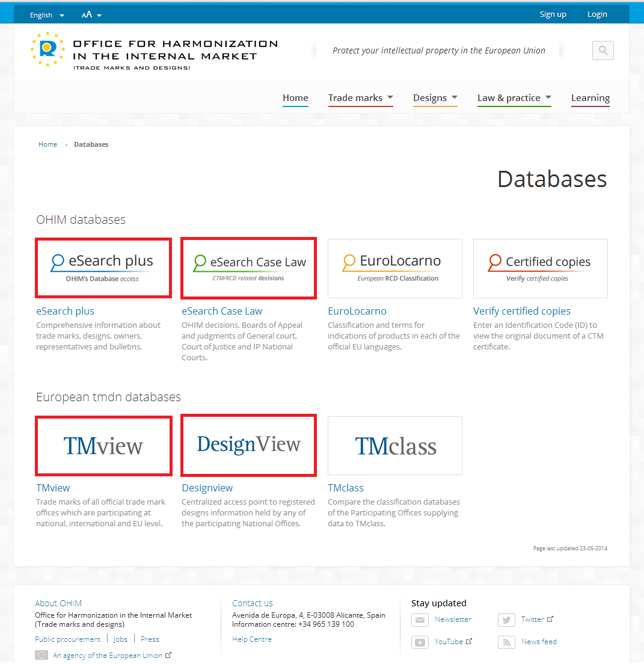644x664 pixels.
Task: Open the Certified copies logo tile
Action: tap(540, 268)
